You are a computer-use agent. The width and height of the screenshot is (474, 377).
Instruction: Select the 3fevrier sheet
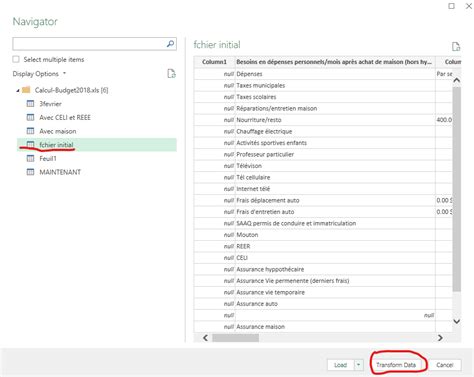pyautogui.click(x=50, y=104)
